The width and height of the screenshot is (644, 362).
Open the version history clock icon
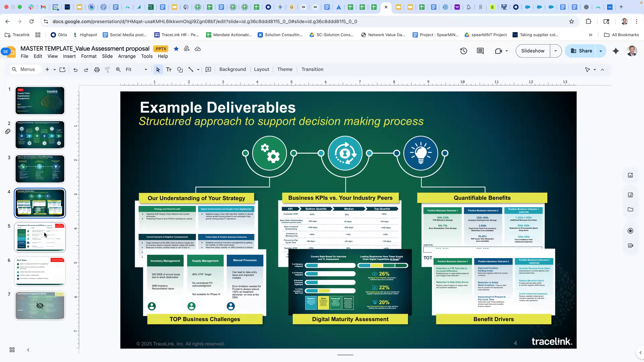[464, 51]
